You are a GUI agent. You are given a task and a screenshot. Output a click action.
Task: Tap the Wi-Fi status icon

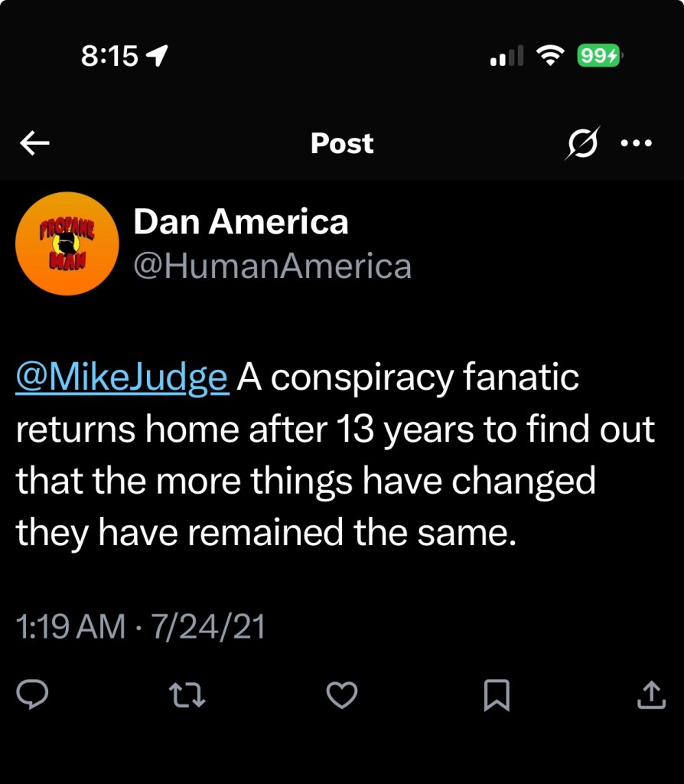point(549,55)
